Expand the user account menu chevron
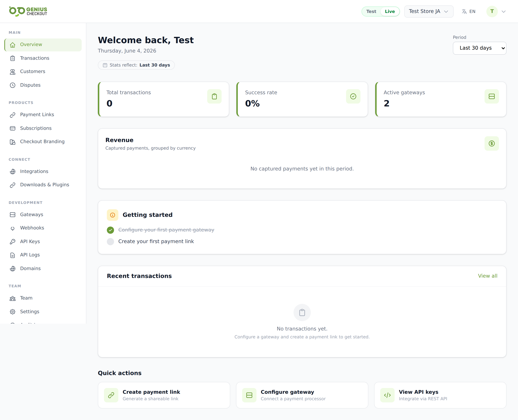Screen dimensions: 518x420 pyautogui.click(x=503, y=12)
